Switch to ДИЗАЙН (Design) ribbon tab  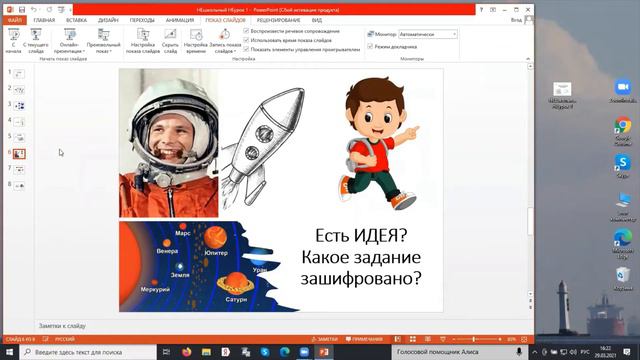tap(108, 20)
